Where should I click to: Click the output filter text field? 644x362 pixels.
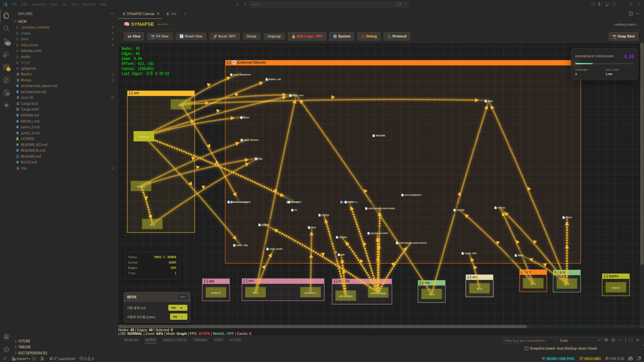coord(528,341)
